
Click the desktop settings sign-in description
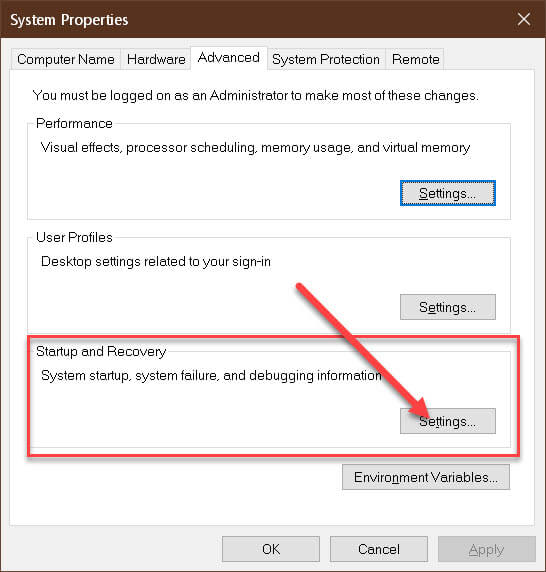pyautogui.click(x=156, y=262)
